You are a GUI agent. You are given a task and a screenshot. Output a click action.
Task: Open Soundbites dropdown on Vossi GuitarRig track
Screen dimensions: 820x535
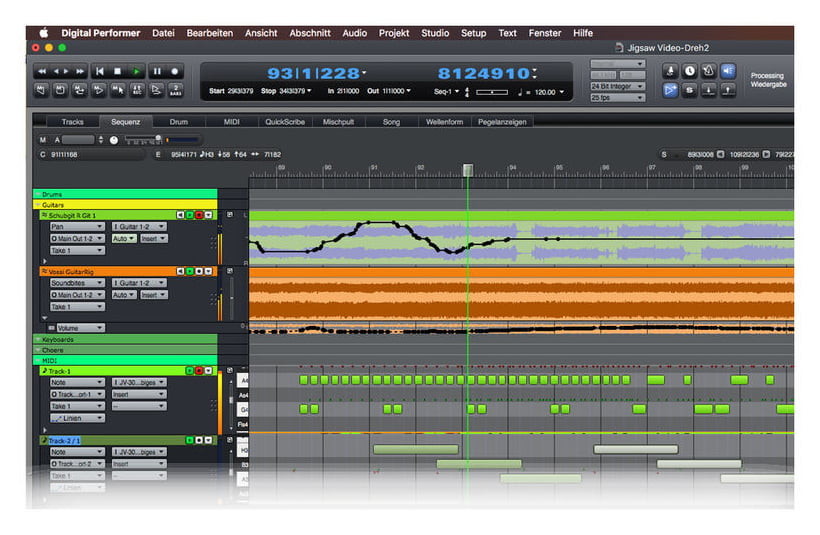tap(77, 283)
